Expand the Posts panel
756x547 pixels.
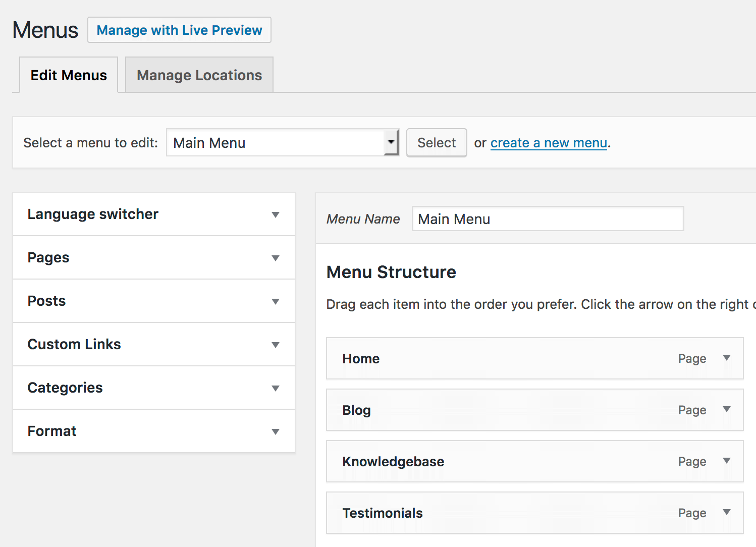(x=276, y=301)
